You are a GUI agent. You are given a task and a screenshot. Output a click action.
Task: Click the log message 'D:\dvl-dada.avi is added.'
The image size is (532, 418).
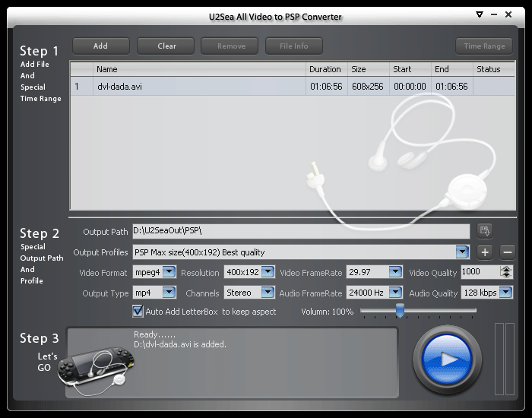pyautogui.click(x=180, y=344)
